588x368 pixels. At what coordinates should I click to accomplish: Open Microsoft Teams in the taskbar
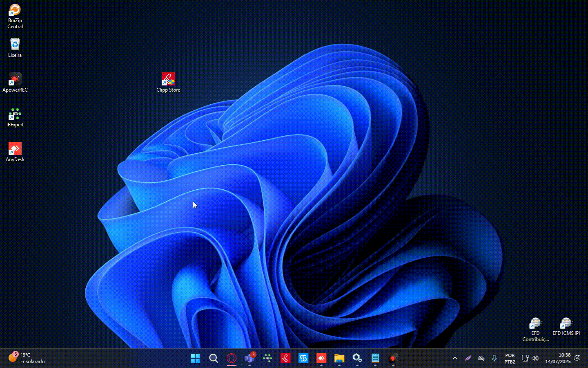point(249,359)
